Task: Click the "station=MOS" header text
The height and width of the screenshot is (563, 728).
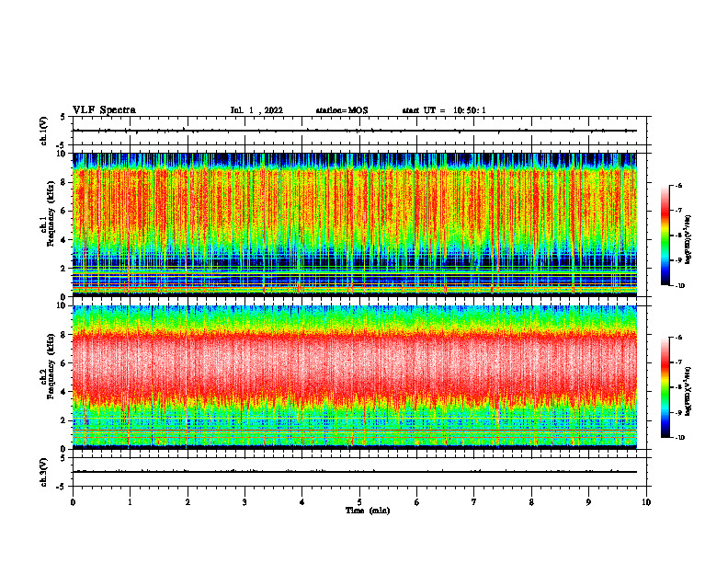Action: [342, 110]
